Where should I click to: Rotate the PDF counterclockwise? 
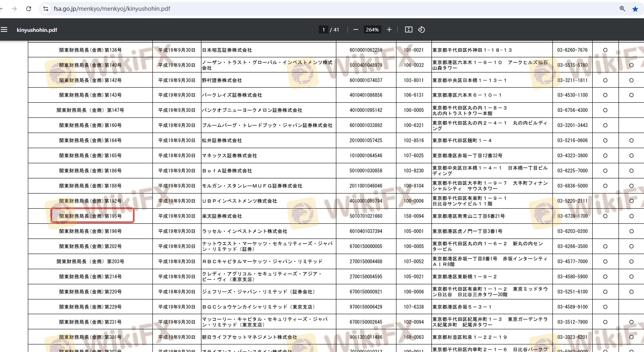tap(422, 29)
